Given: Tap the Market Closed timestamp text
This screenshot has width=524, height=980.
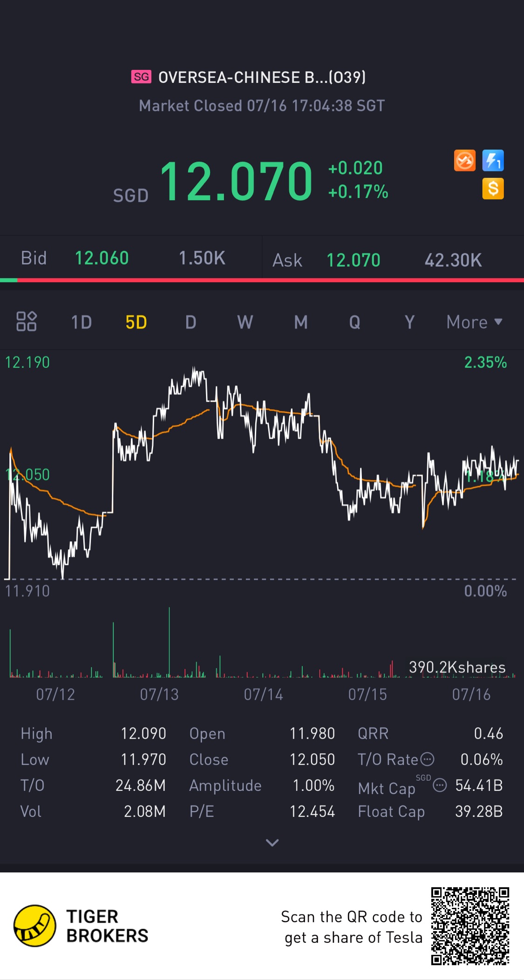Looking at the screenshot, I should (262, 106).
